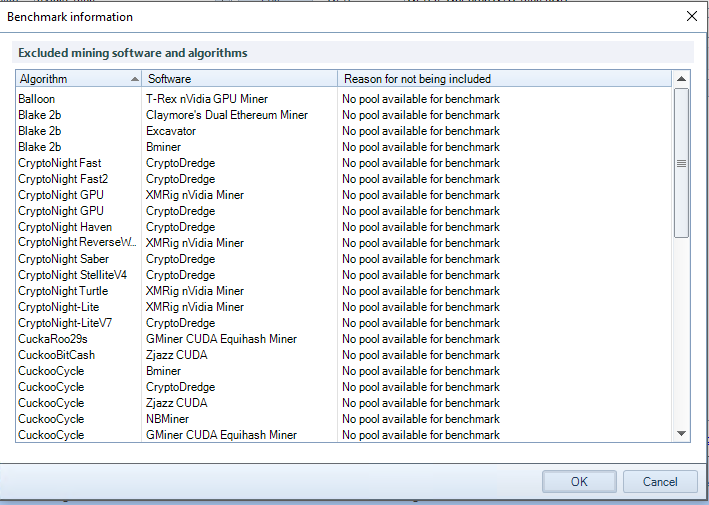Click the scrollbar down arrow
709x505 pixels.
pyautogui.click(x=681, y=434)
